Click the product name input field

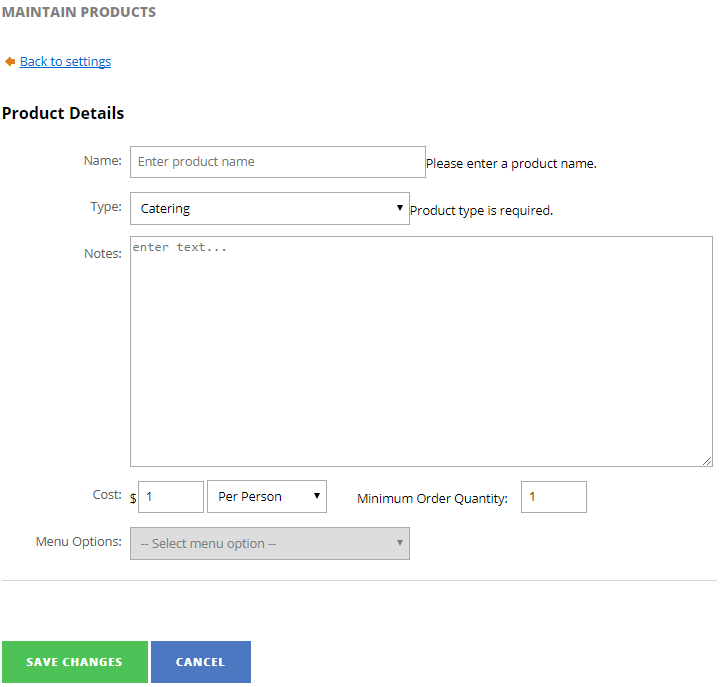(277, 162)
